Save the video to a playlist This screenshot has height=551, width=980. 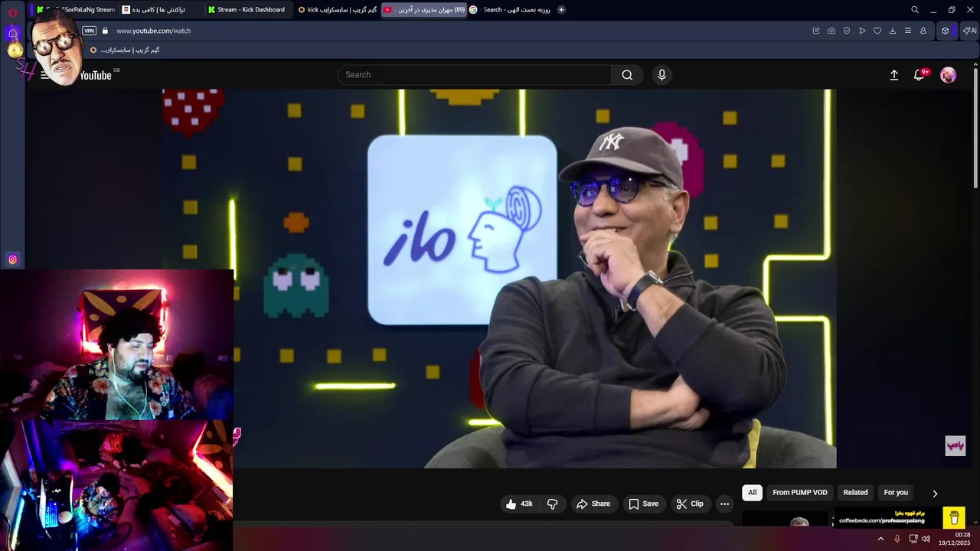(643, 504)
